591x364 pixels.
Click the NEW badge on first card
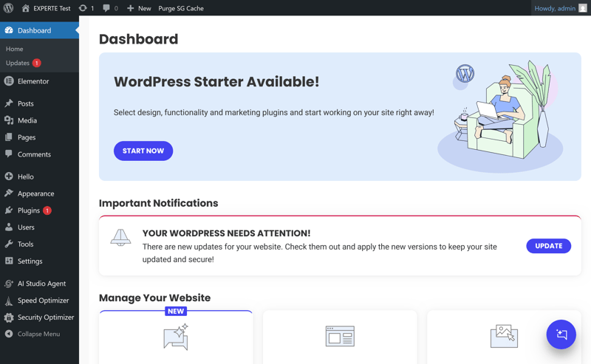[x=176, y=312]
